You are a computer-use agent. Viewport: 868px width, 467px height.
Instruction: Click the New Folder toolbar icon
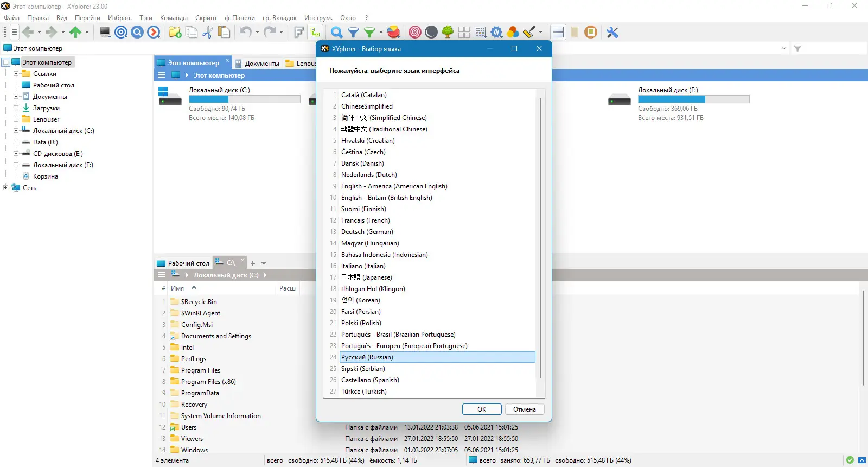[x=175, y=33]
